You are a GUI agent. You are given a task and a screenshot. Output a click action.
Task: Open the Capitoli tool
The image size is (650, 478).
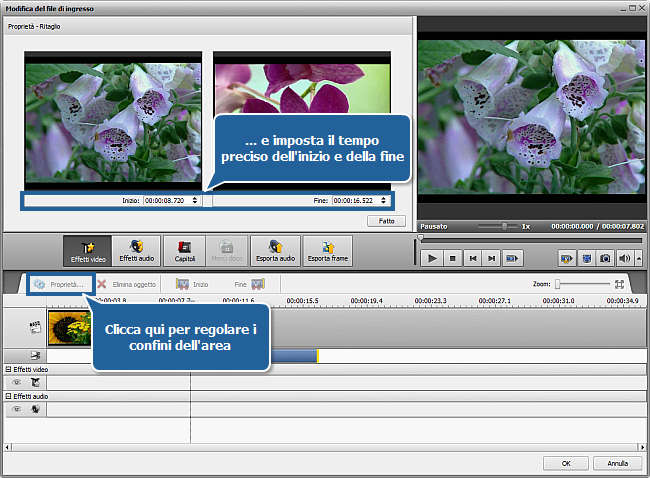click(x=184, y=250)
